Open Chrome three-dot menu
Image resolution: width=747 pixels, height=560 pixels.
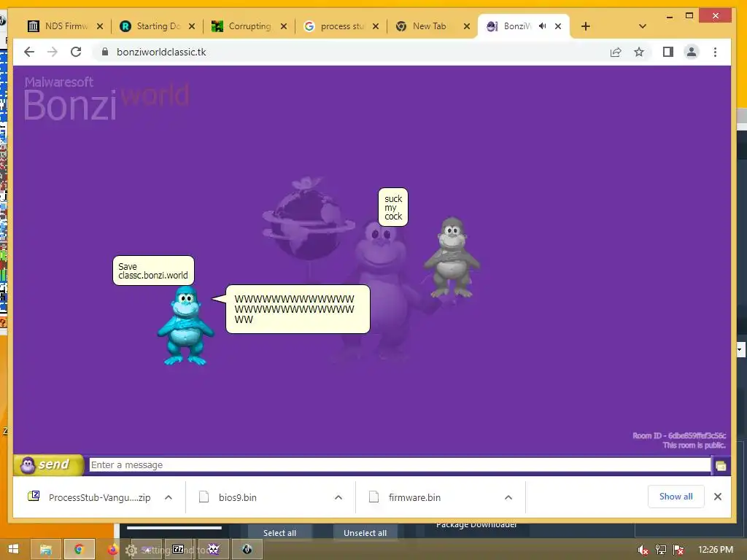tap(715, 52)
